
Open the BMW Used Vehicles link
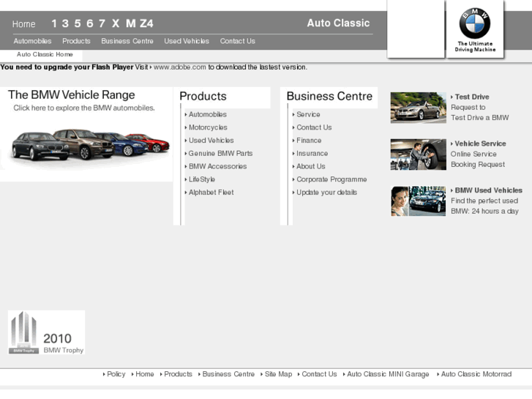point(489,190)
